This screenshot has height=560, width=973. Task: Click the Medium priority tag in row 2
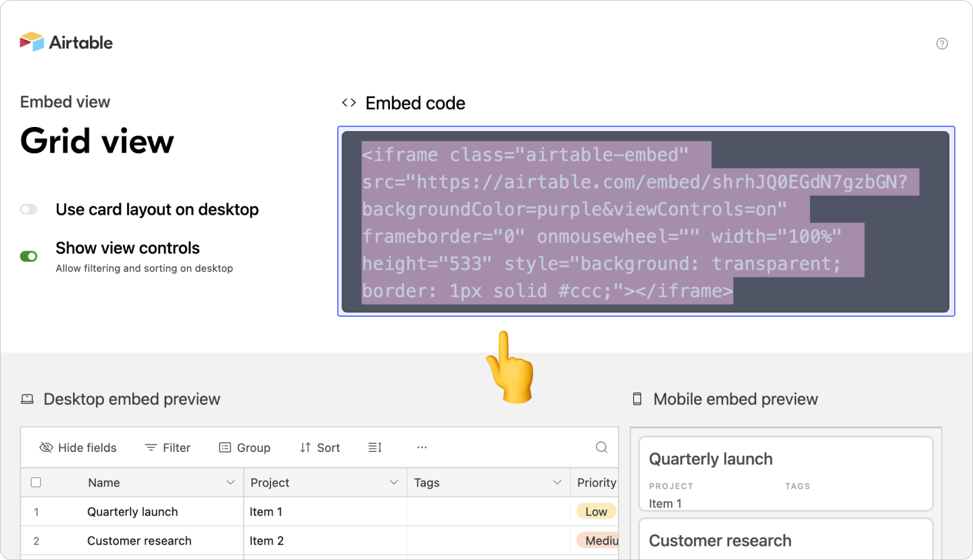[597, 540]
